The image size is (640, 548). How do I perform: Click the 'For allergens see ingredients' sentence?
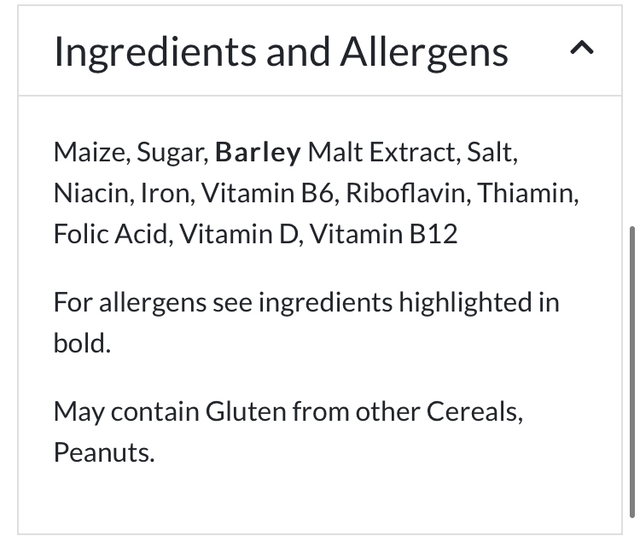pyautogui.click(x=306, y=302)
